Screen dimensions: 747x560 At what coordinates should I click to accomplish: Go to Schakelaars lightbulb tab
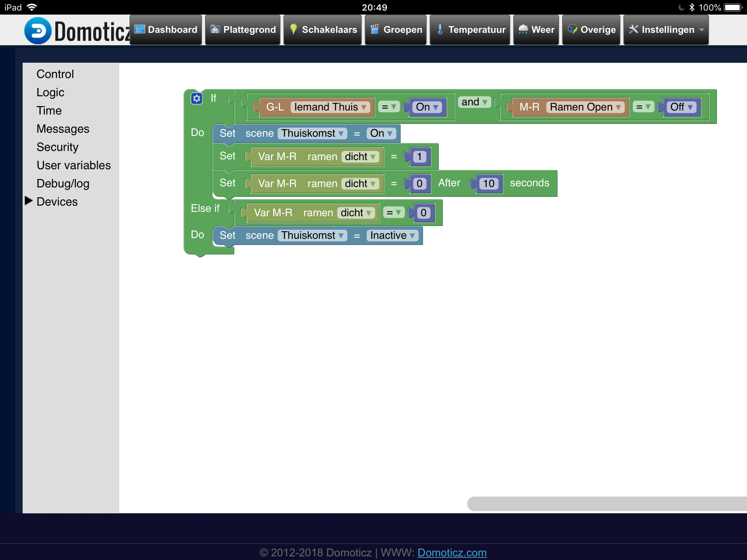[x=323, y=30]
